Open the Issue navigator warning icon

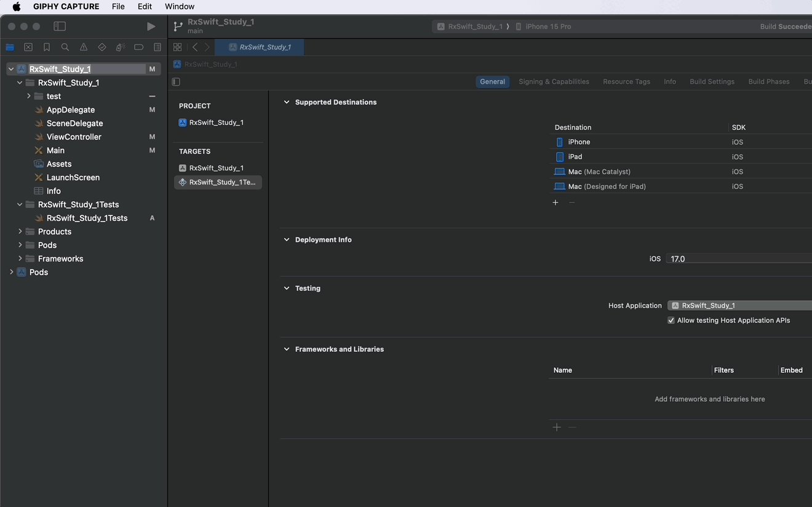[84, 47]
